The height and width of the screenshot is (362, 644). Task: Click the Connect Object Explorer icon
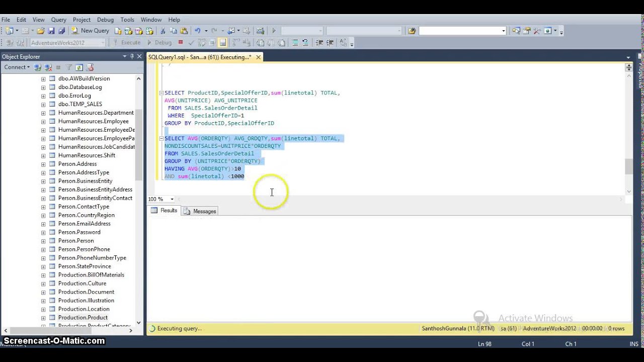pyautogui.click(x=38, y=67)
